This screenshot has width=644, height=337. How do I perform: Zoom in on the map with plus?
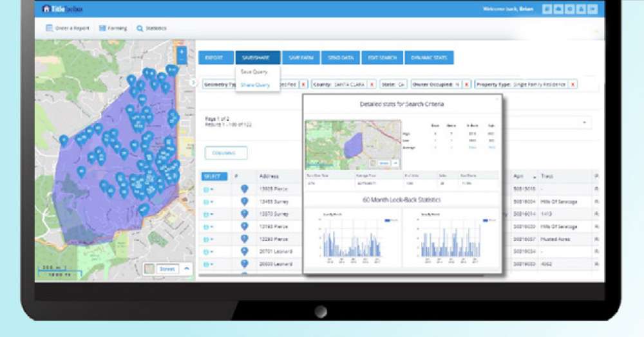[182, 51]
